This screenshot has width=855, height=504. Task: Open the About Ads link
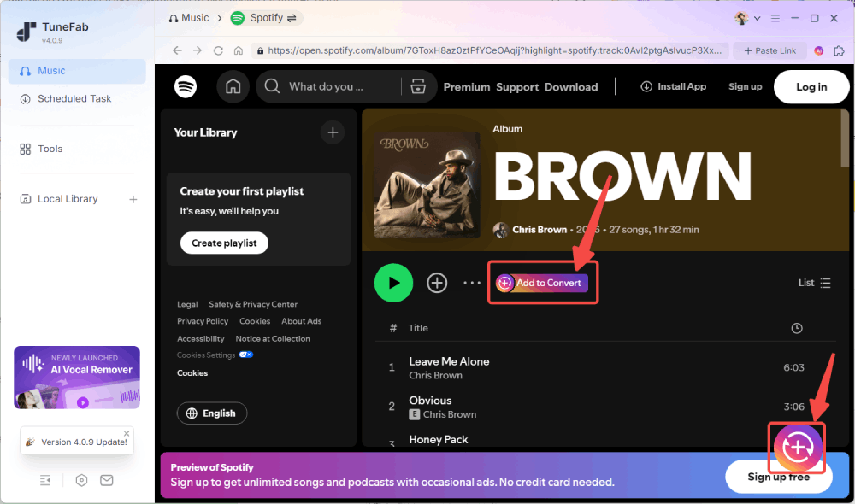point(301,321)
